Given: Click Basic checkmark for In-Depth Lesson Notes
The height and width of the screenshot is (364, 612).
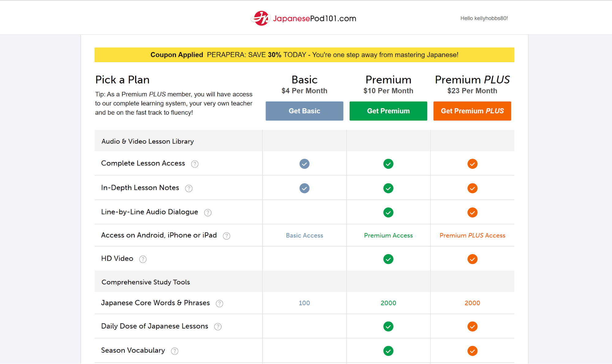Looking at the screenshot, I should [x=304, y=188].
